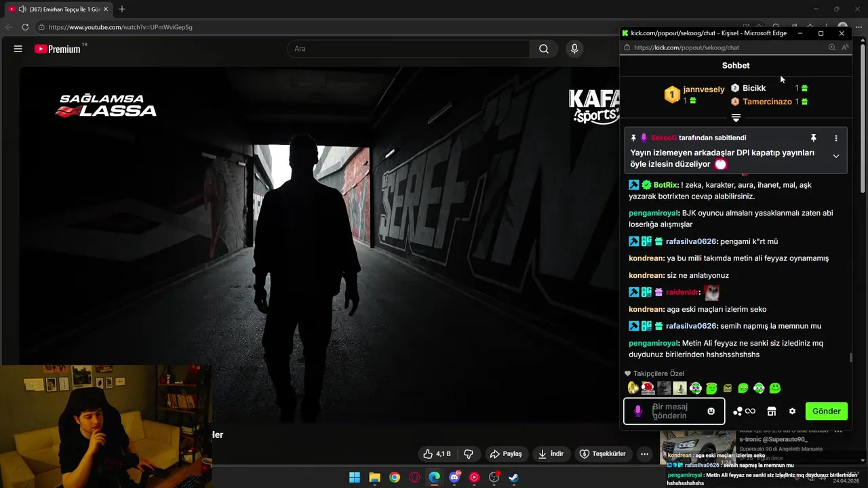Click the purple microphone badge in chat input
The width and height of the screenshot is (868, 488).
pos(637,411)
